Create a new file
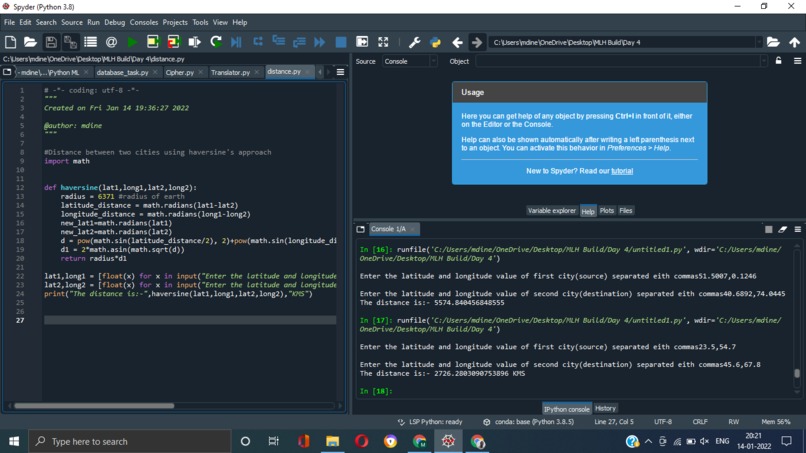The image size is (806, 453). [x=10, y=42]
